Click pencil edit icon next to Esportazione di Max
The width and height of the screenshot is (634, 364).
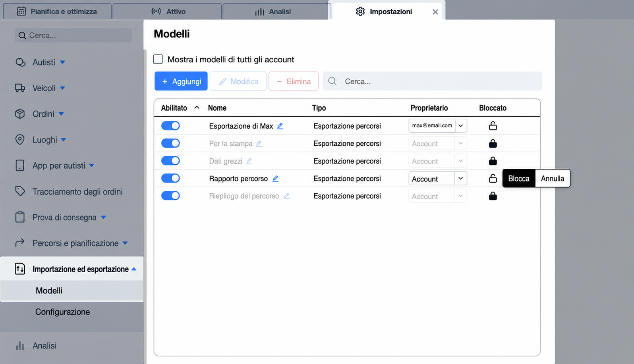[280, 126]
